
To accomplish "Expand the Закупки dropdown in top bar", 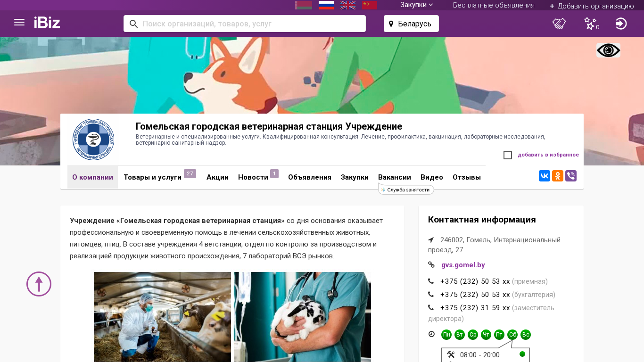I will pyautogui.click(x=417, y=5).
